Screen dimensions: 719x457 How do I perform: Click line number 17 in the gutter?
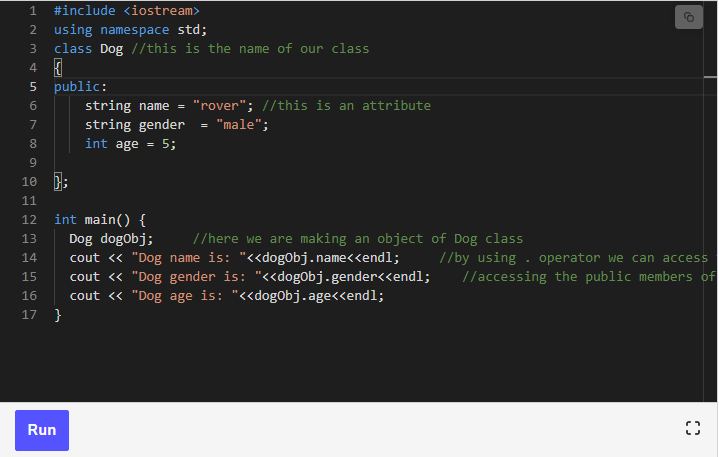[29, 315]
